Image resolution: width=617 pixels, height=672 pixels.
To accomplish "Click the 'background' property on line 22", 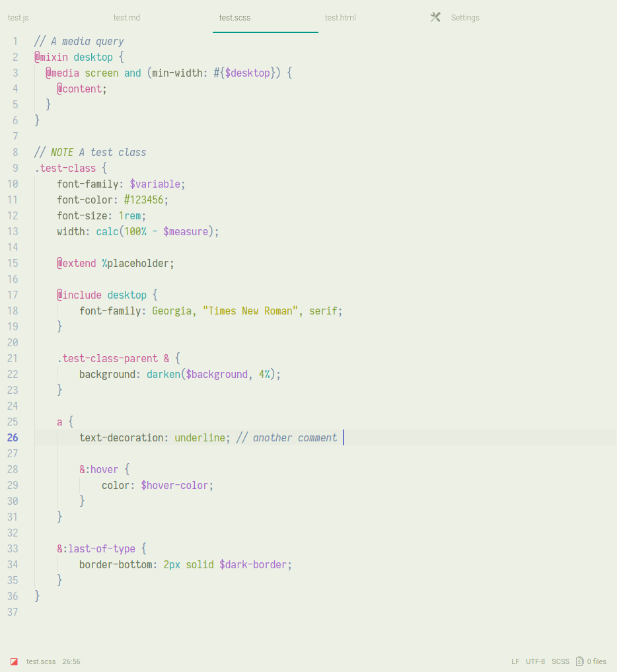I will (107, 374).
